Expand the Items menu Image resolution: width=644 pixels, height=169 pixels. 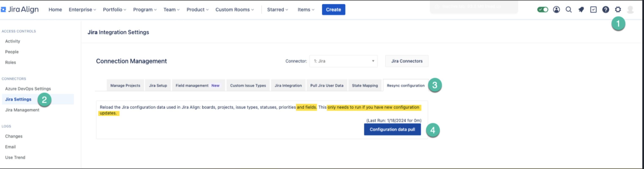tap(306, 10)
